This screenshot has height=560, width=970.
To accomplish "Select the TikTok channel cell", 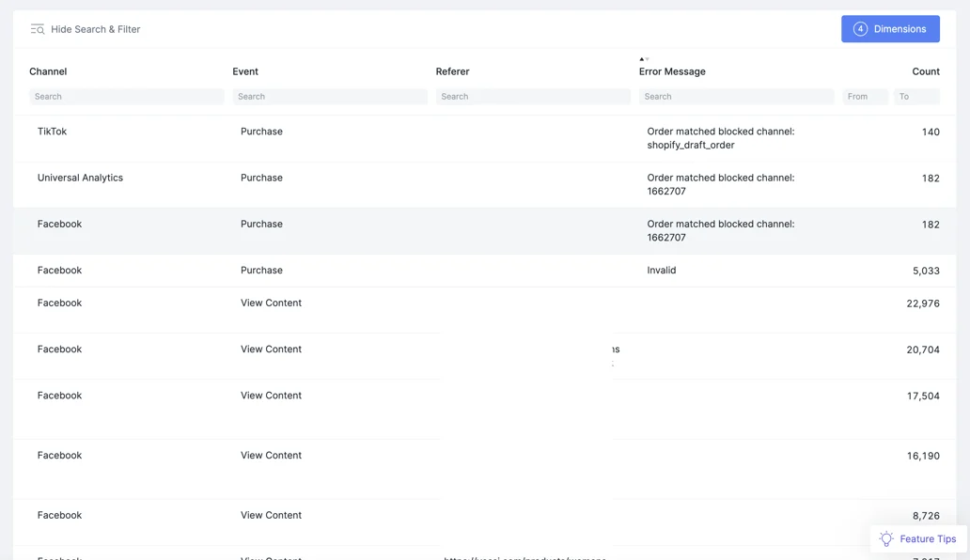I will click(x=52, y=132).
